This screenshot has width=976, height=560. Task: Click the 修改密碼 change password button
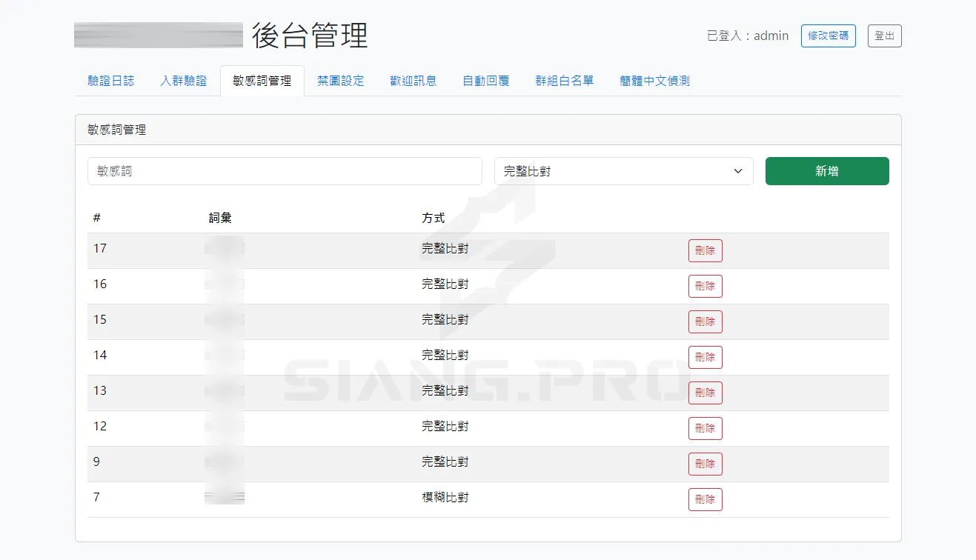tap(828, 36)
